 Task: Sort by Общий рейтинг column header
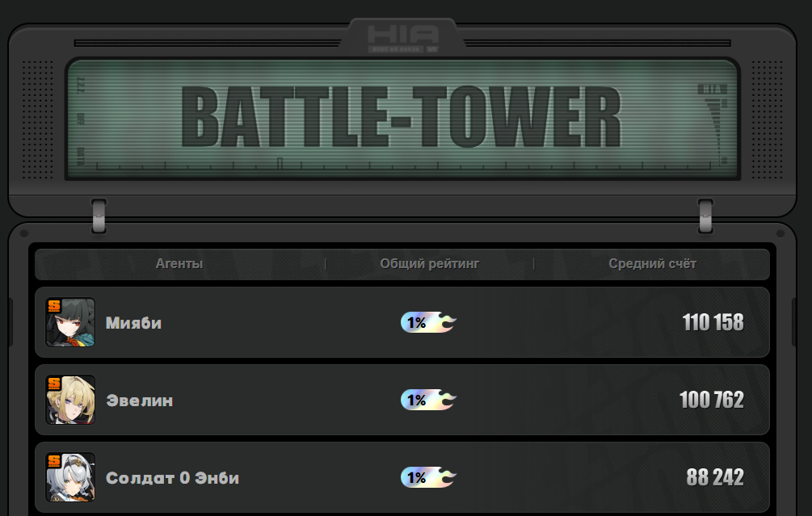pyautogui.click(x=430, y=264)
